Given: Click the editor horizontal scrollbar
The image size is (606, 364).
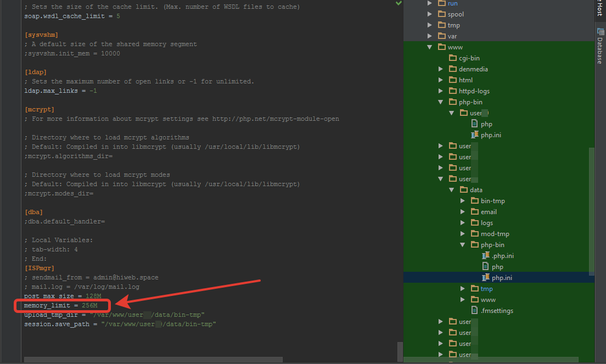Looking at the screenshot, I should pyautogui.click(x=153, y=359).
